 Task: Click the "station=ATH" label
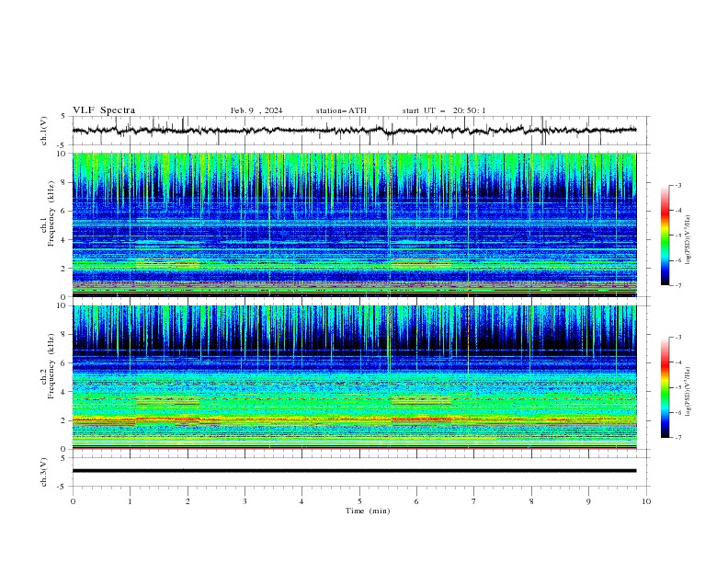[341, 110]
